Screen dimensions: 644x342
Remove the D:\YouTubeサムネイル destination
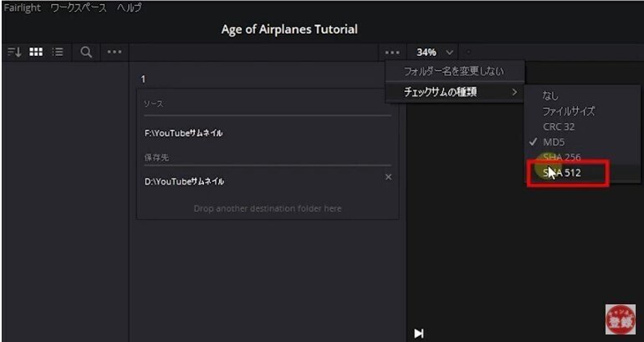[x=388, y=177]
